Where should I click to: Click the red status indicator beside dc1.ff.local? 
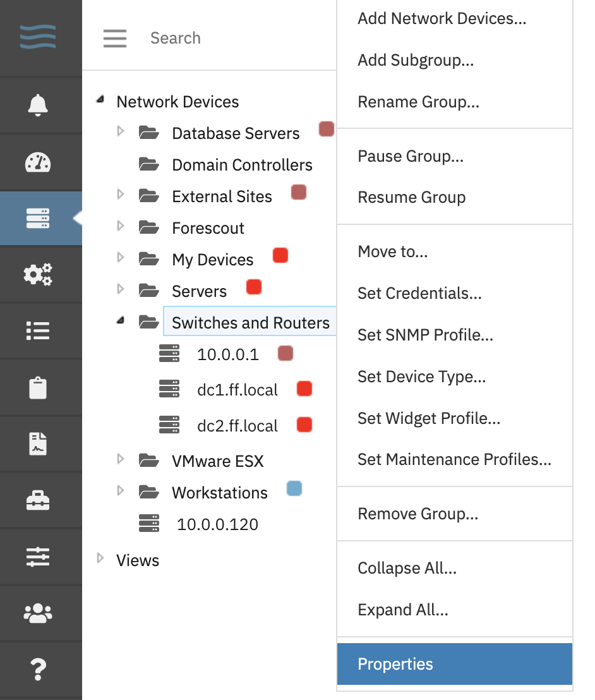(304, 389)
